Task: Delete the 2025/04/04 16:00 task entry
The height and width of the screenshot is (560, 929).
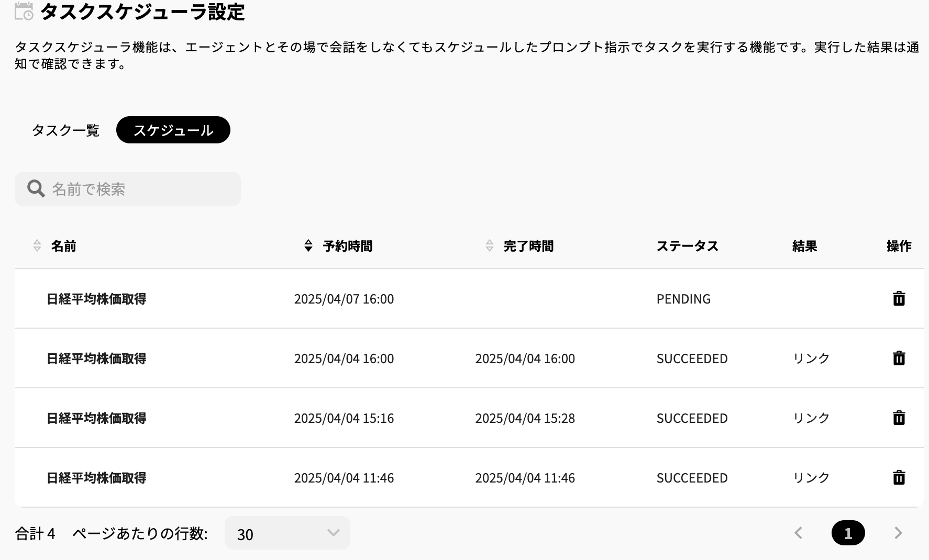Action: coord(900,359)
